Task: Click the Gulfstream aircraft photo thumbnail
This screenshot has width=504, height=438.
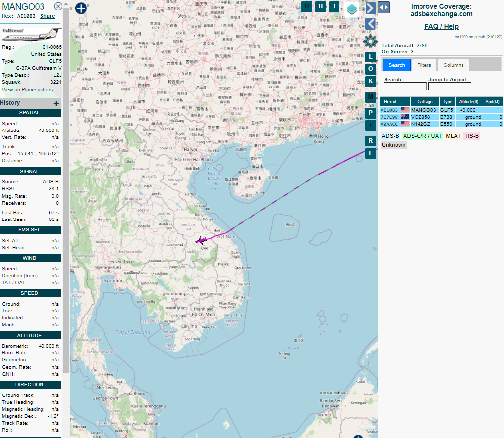Action: tap(31, 34)
